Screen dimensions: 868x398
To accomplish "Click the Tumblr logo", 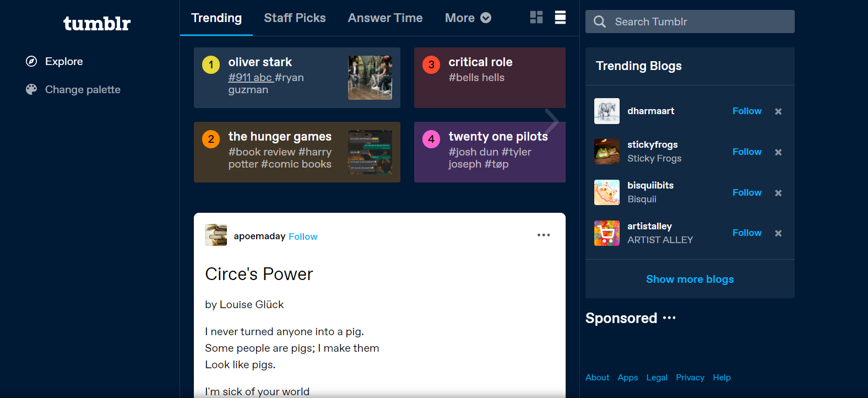I will point(97,23).
